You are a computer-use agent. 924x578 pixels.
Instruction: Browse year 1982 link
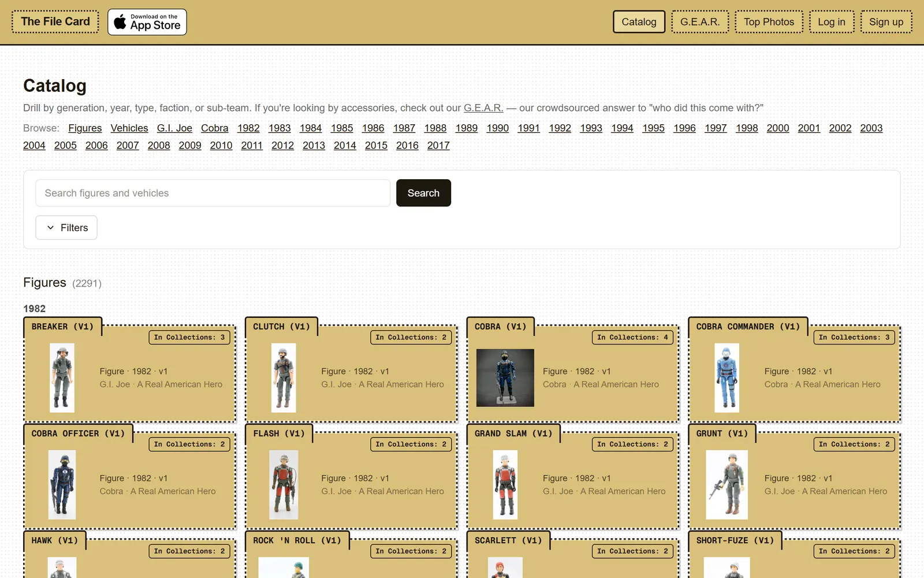pyautogui.click(x=248, y=128)
